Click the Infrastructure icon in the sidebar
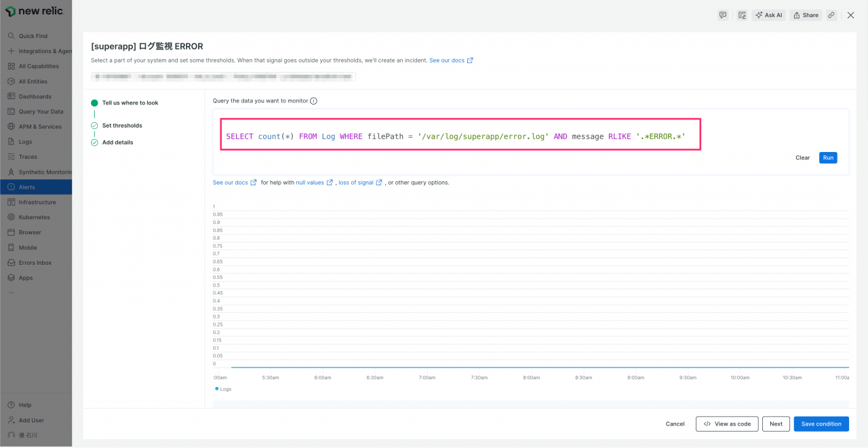 point(12,202)
